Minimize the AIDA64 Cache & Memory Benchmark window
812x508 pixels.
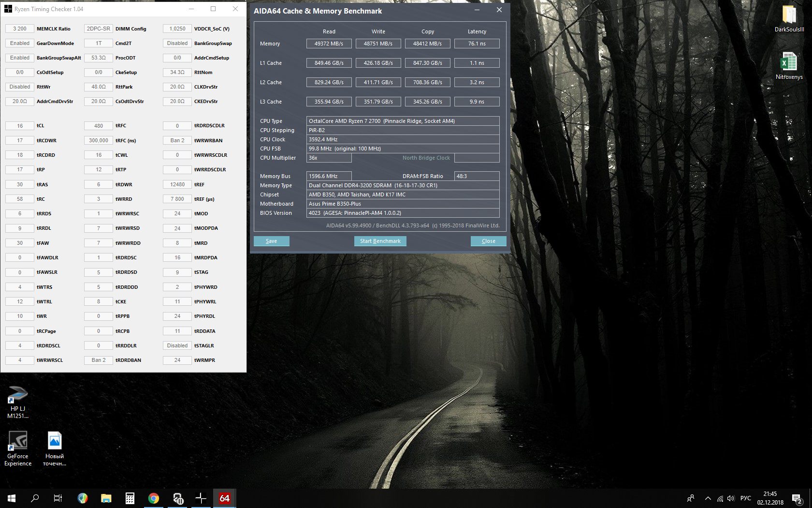tap(477, 10)
